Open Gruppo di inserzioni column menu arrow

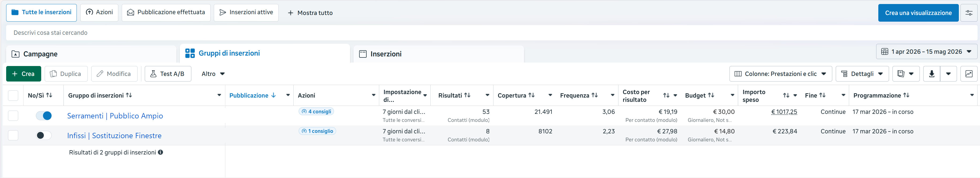pyautogui.click(x=219, y=95)
